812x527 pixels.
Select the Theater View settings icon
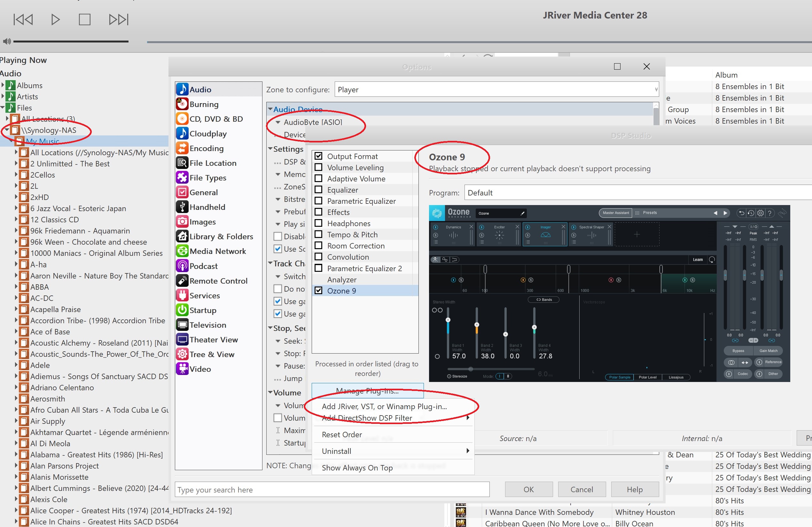point(182,340)
